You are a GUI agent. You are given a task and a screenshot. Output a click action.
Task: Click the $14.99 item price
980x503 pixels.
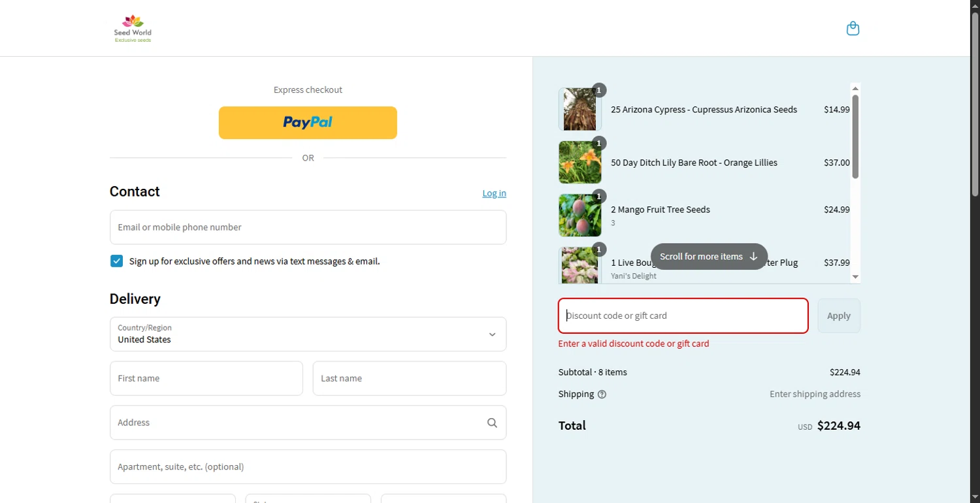coord(837,110)
